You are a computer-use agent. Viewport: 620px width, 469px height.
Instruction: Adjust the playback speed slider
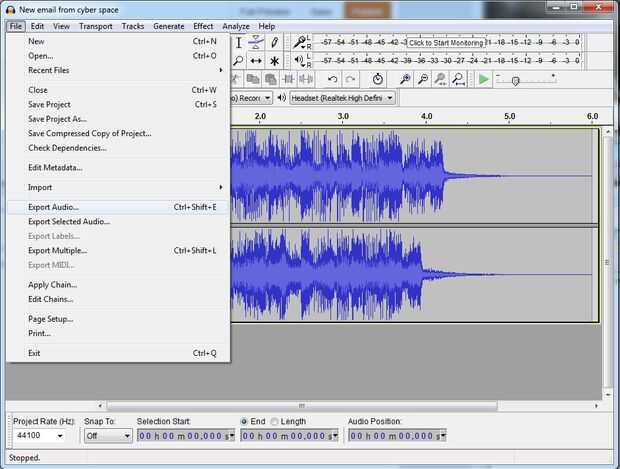[x=514, y=80]
